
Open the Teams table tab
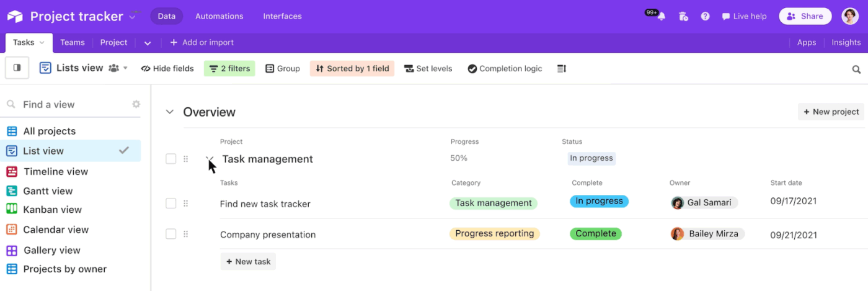point(72,43)
